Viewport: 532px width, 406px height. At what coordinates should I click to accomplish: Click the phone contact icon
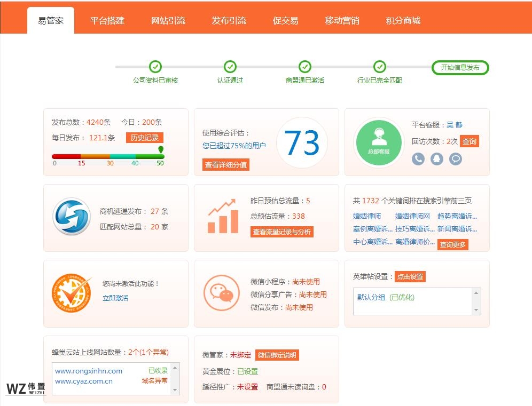coord(418,158)
